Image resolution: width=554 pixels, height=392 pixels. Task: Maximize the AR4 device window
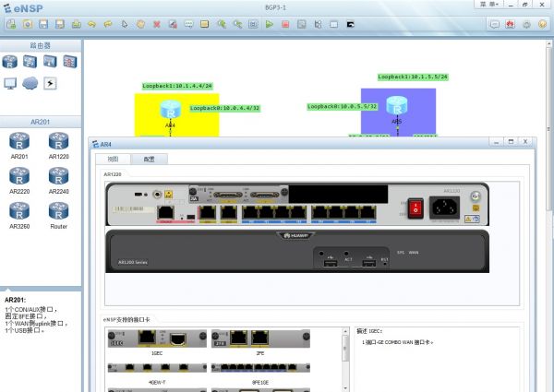(x=511, y=142)
